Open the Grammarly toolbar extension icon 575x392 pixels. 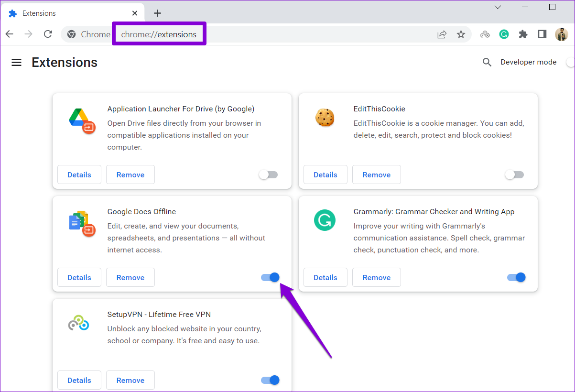pos(504,34)
